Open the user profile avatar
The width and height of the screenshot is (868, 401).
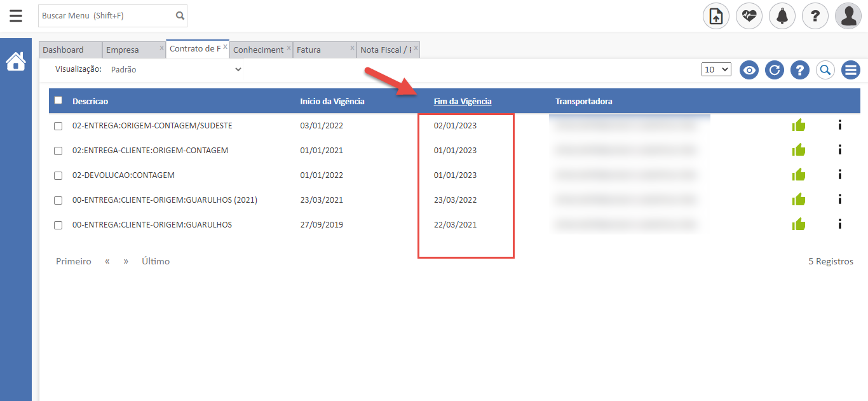(x=848, y=16)
